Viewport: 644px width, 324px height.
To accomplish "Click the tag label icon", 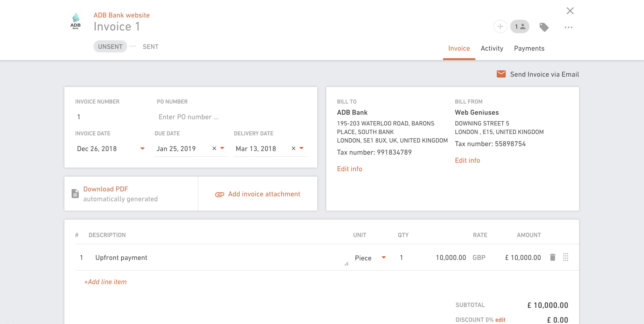I will 544,27.
